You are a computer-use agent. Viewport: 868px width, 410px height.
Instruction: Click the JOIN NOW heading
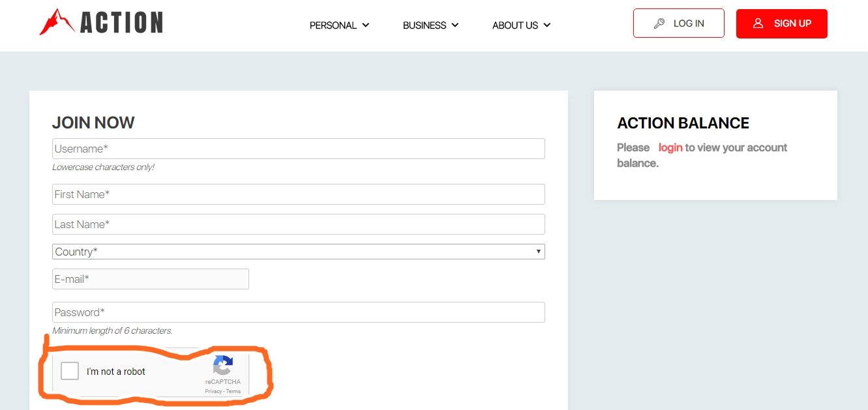tap(93, 123)
